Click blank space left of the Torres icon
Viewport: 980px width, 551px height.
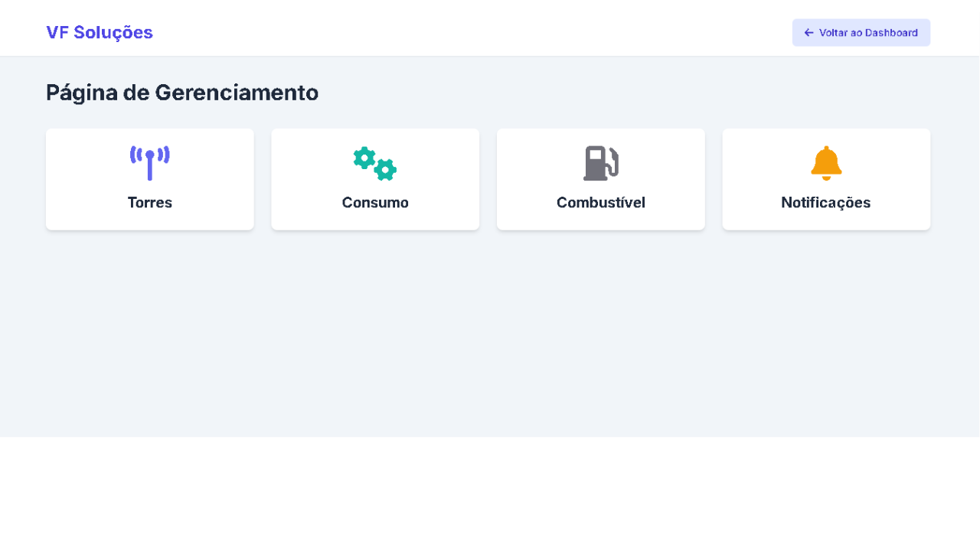point(84,165)
